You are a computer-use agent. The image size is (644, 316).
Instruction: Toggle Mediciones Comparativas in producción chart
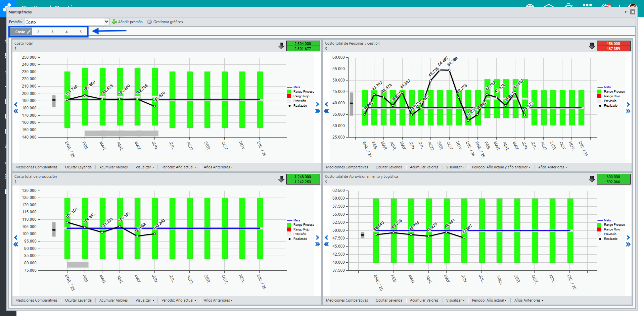36,300
